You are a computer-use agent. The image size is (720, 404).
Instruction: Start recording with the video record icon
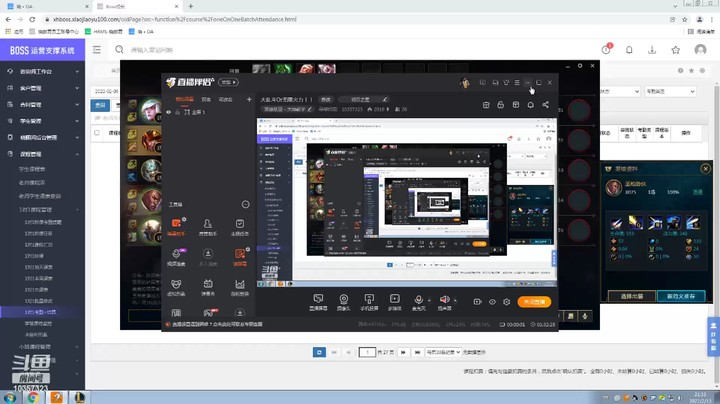[478, 302]
